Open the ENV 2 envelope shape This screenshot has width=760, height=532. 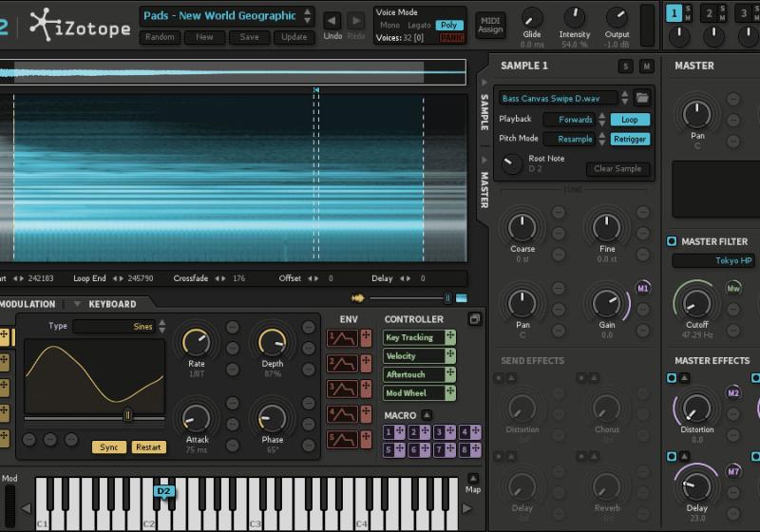click(342, 363)
